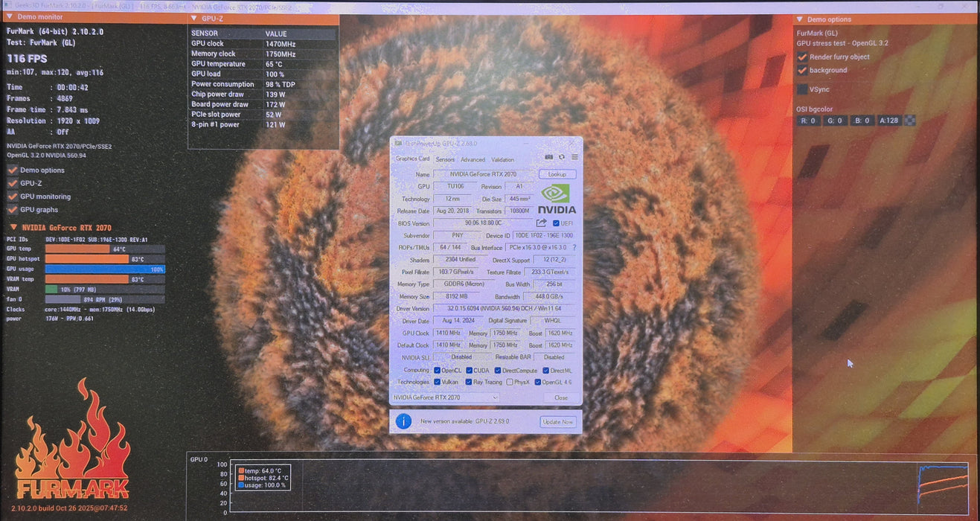Click the A:128 alpha value field
Screen dimensions: 980x521
tap(889, 121)
